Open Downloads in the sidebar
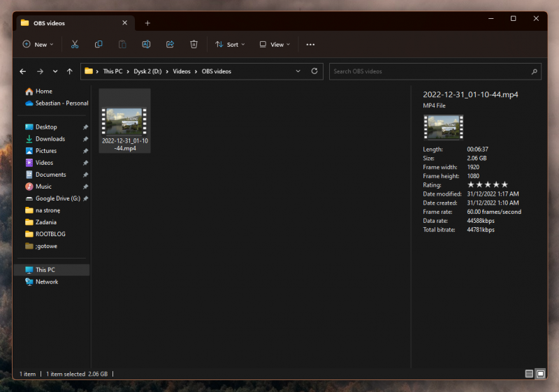The width and height of the screenshot is (559, 392). 50,139
